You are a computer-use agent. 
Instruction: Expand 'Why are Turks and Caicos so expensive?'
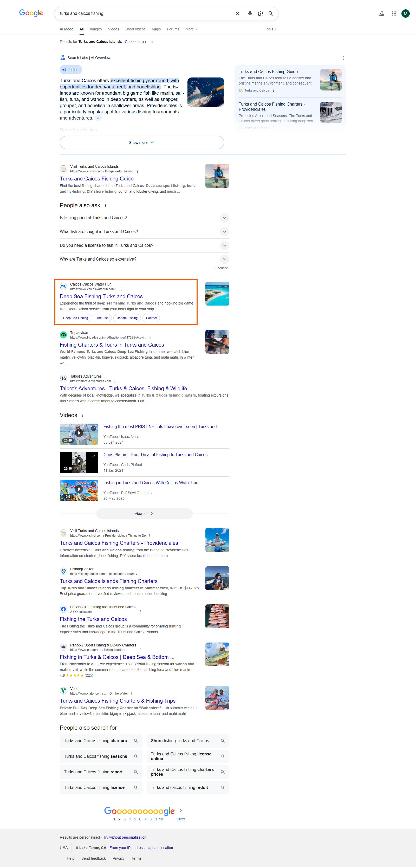coord(145,260)
